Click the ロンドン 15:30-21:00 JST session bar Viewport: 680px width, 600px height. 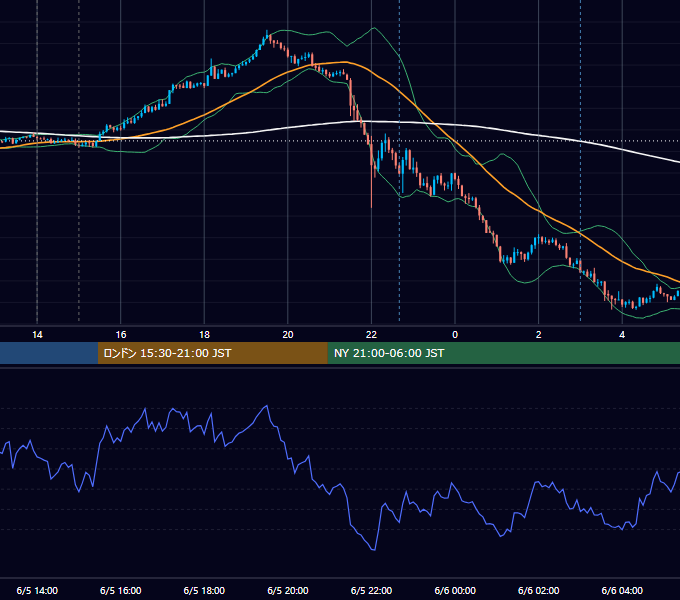coord(212,353)
